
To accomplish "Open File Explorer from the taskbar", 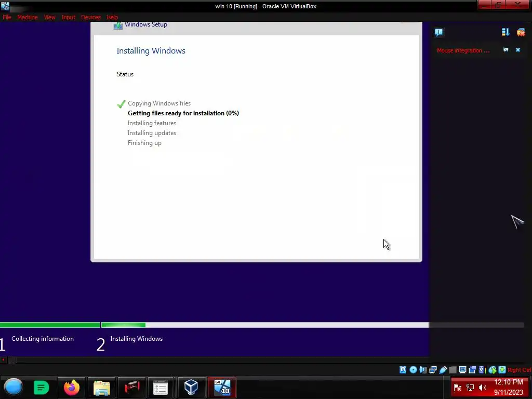I will [x=101, y=388].
